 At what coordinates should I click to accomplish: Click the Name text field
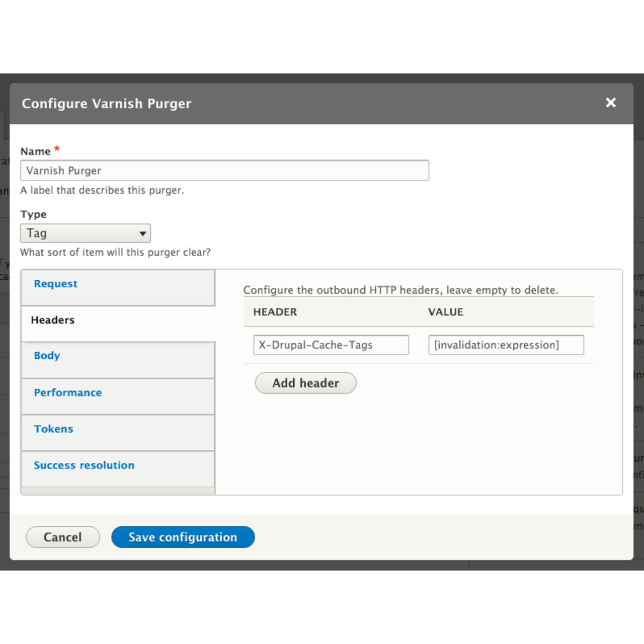click(x=224, y=171)
